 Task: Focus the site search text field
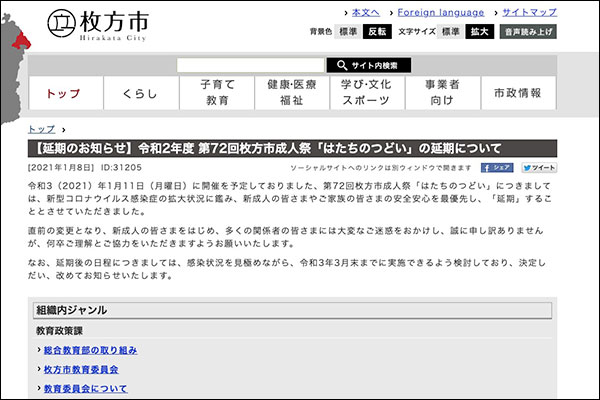pyautogui.click(x=249, y=66)
